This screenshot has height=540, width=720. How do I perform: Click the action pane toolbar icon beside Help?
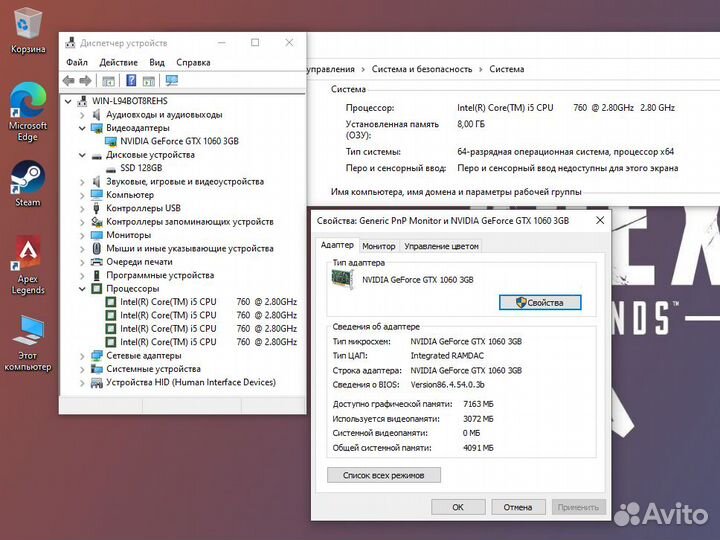pos(148,81)
